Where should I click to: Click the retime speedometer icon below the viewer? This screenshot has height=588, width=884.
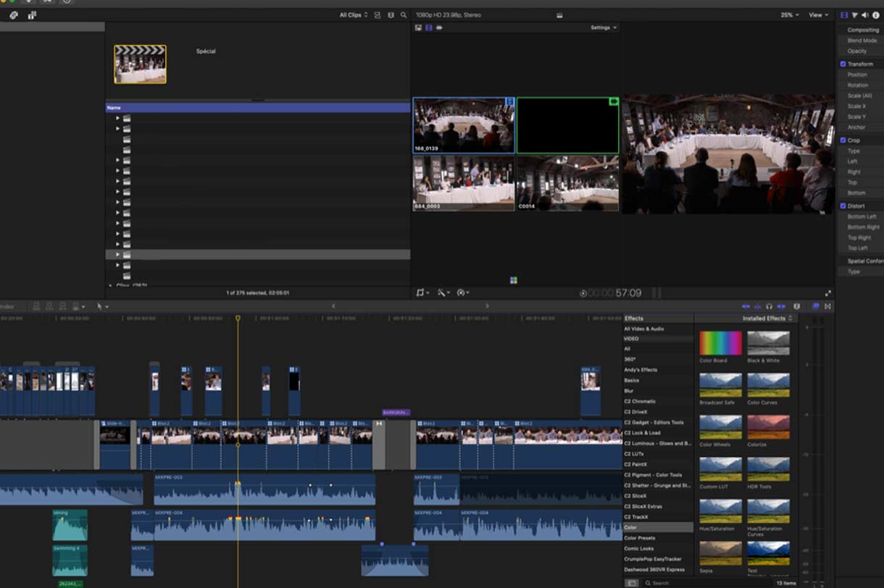tap(462, 293)
